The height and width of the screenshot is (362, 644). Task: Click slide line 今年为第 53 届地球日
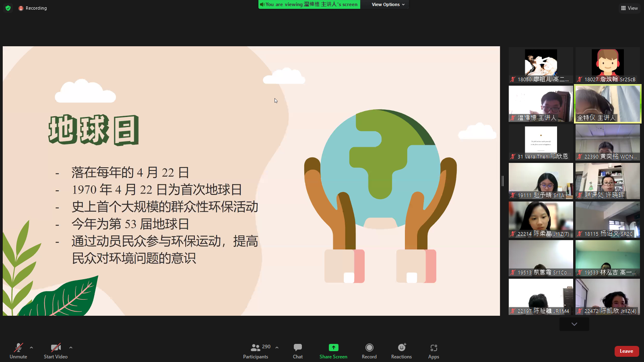pos(130,224)
